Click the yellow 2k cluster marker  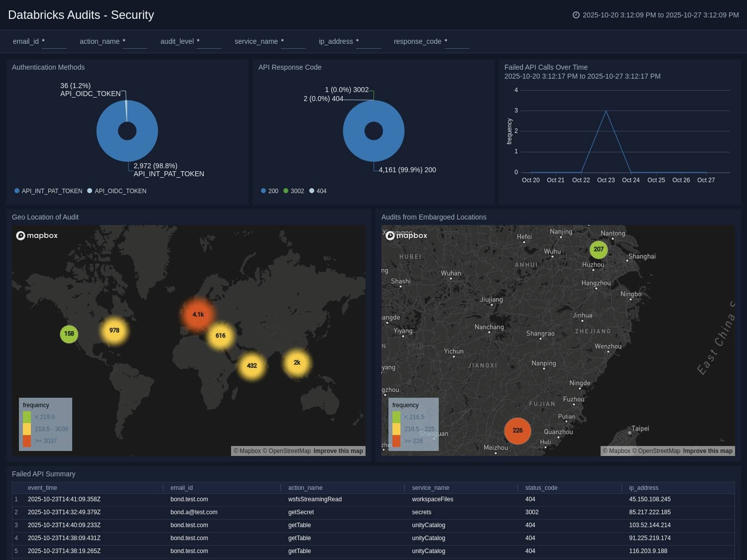(x=297, y=362)
